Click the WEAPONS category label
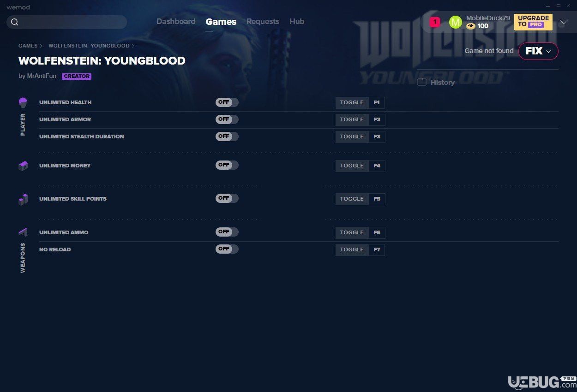Viewport: 577px width, 392px height. 23,258
